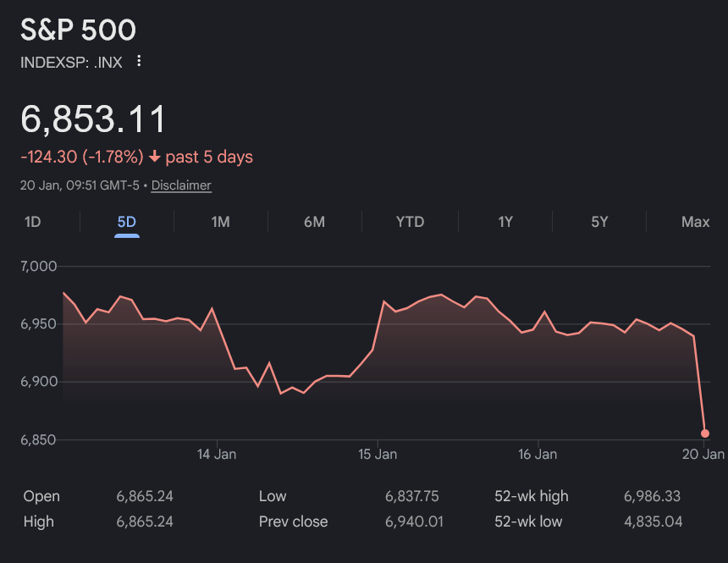728x563 pixels.
Task: Click the Low value 6,837.75
Action: [411, 496]
